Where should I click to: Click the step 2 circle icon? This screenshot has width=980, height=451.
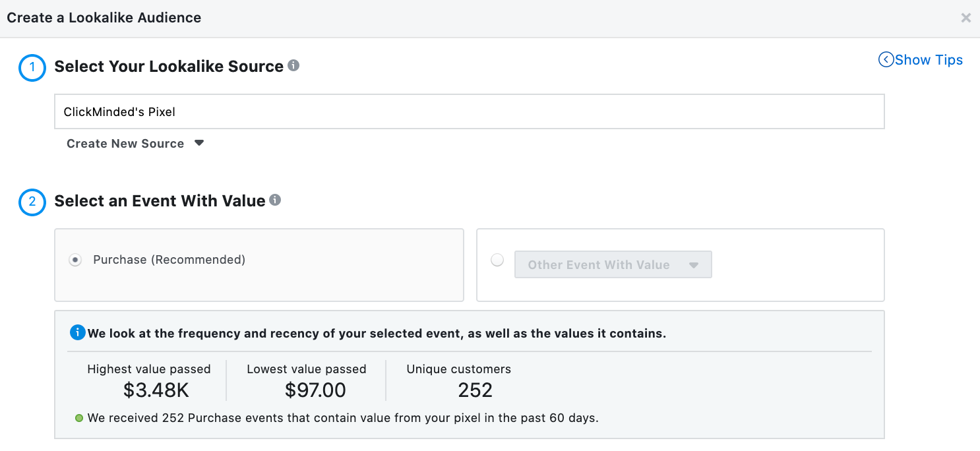coord(32,202)
